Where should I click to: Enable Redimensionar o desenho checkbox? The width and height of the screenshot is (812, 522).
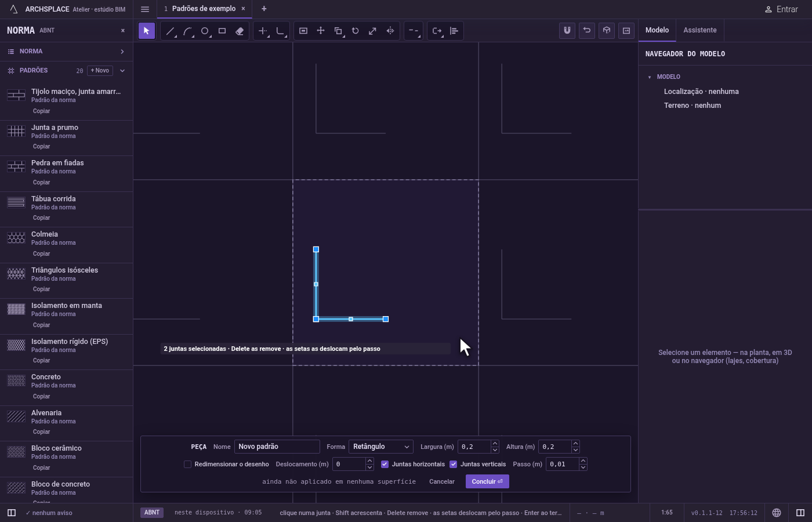click(x=187, y=464)
